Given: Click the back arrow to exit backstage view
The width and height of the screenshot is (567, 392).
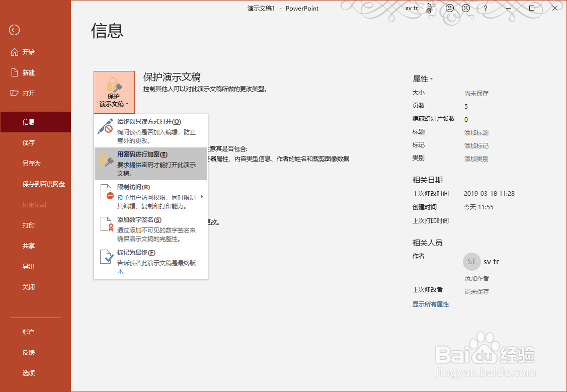Looking at the screenshot, I should point(14,31).
